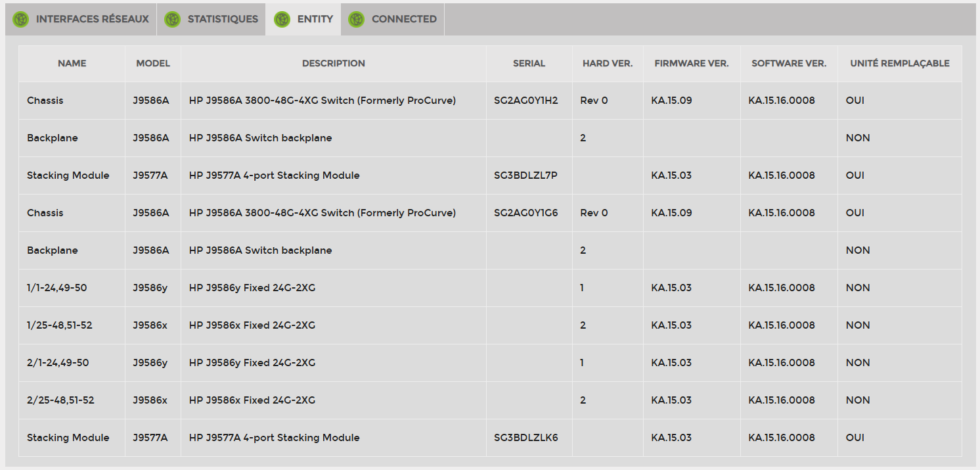Screen dimensions: 980x470
Task: Click hardware version in the 2/1-24,49-50 row
Action: pos(582,363)
